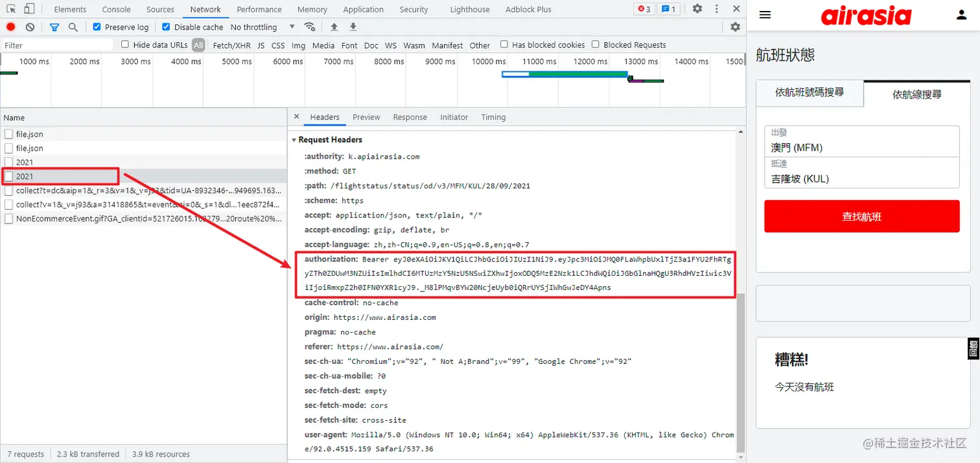This screenshot has width=980, height=463.
Task: Open the Timing tab
Action: (493, 117)
